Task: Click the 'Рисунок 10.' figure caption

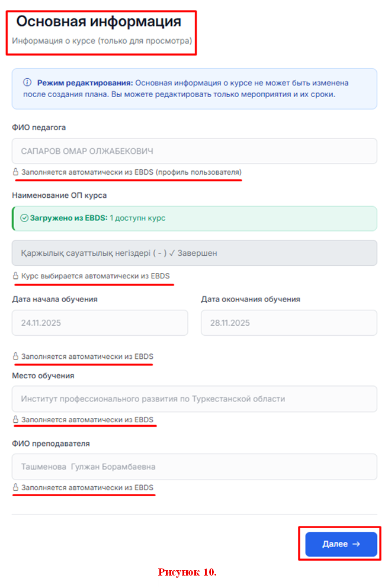Action: coord(187,573)
